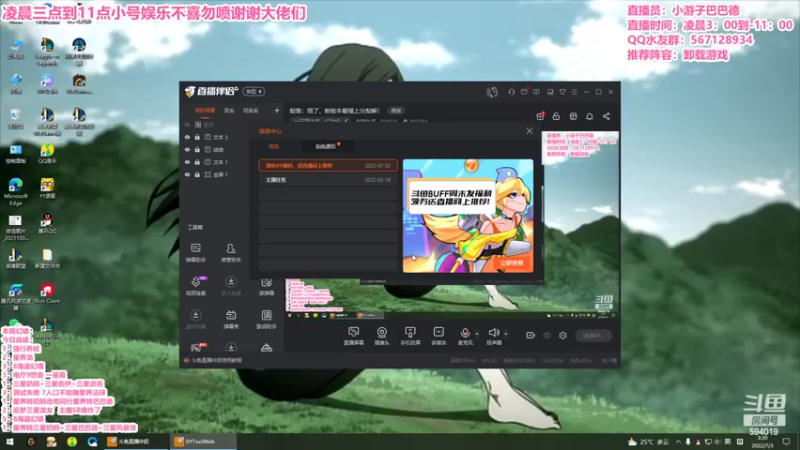
Task: Open the highlighted BUFF notification dated 2022-07-02
Action: [328, 166]
